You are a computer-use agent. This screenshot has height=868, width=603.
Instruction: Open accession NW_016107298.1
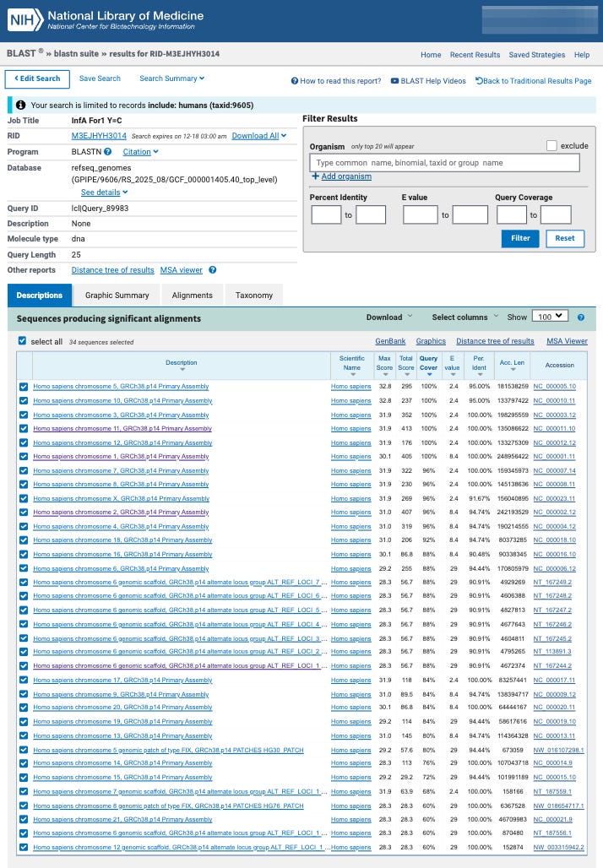558,750
